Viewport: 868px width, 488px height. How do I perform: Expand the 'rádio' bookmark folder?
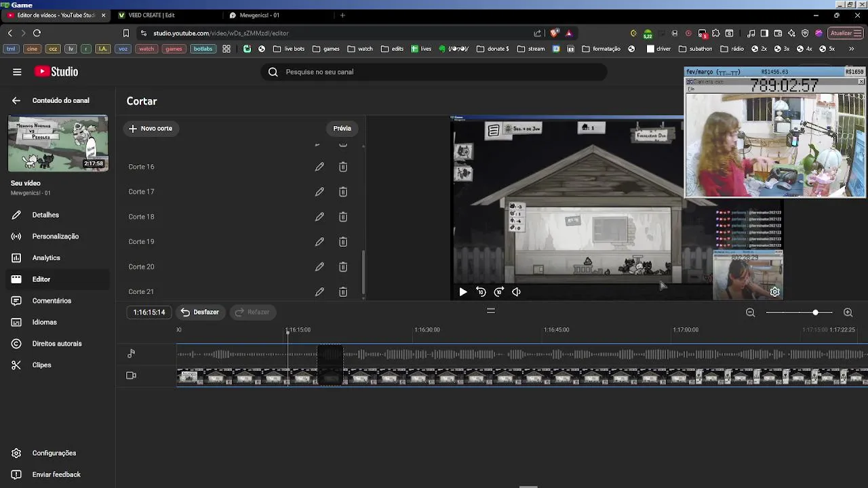[732, 49]
